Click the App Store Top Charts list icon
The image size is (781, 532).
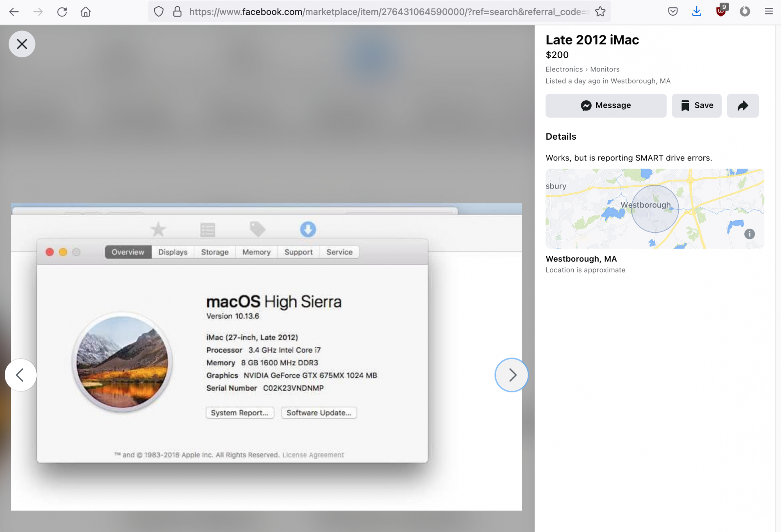click(x=207, y=230)
